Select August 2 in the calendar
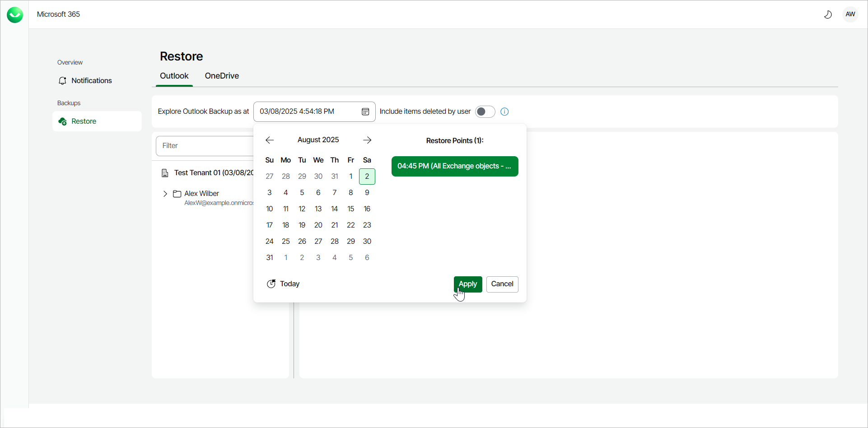The width and height of the screenshot is (868, 428). (x=367, y=176)
